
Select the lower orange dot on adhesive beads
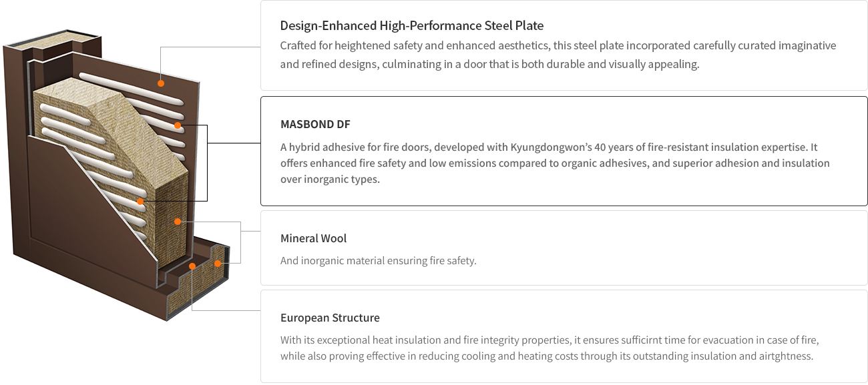coord(140,201)
